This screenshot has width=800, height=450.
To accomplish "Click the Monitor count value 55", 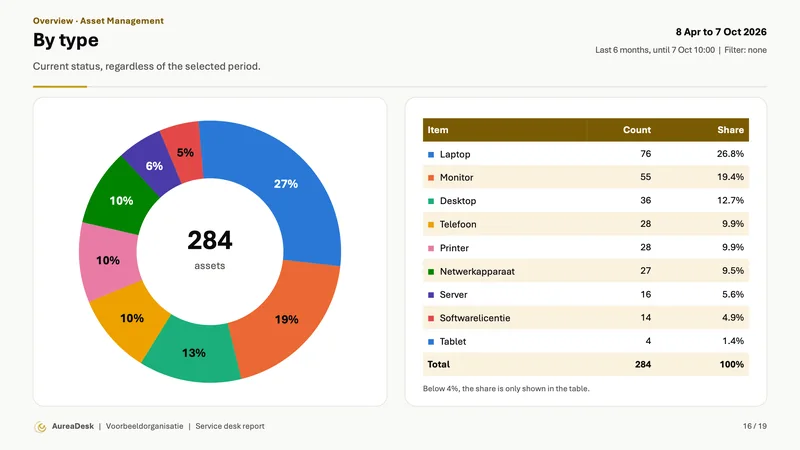I will pos(645,177).
